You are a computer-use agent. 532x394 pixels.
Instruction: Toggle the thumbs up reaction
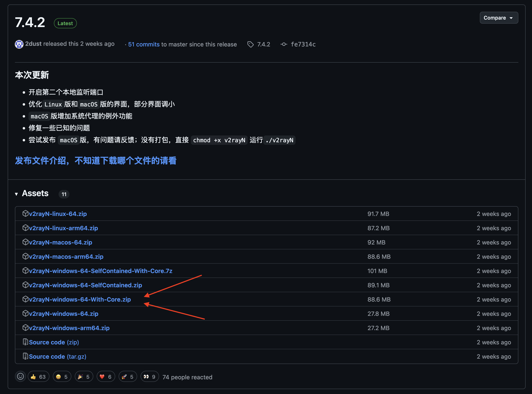point(38,377)
